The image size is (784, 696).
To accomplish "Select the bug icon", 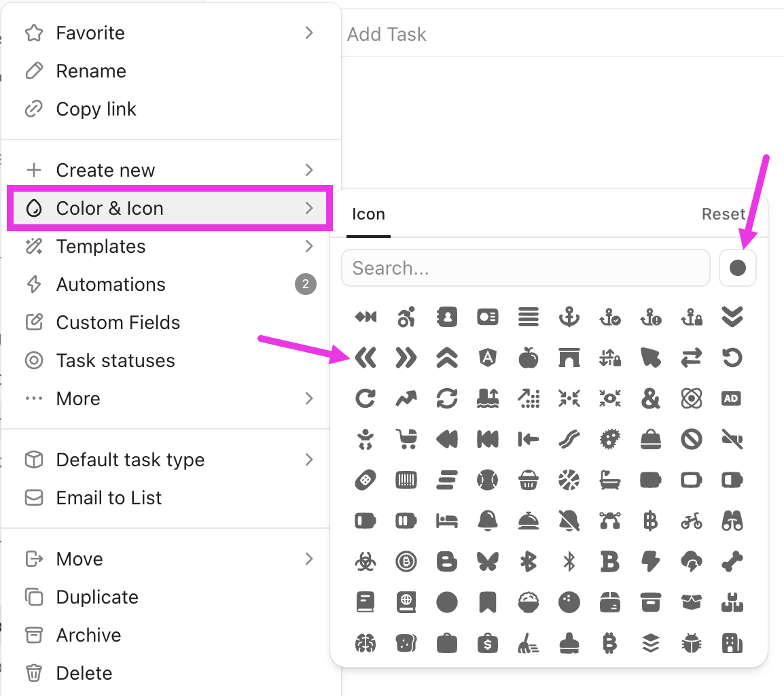I will (x=692, y=643).
